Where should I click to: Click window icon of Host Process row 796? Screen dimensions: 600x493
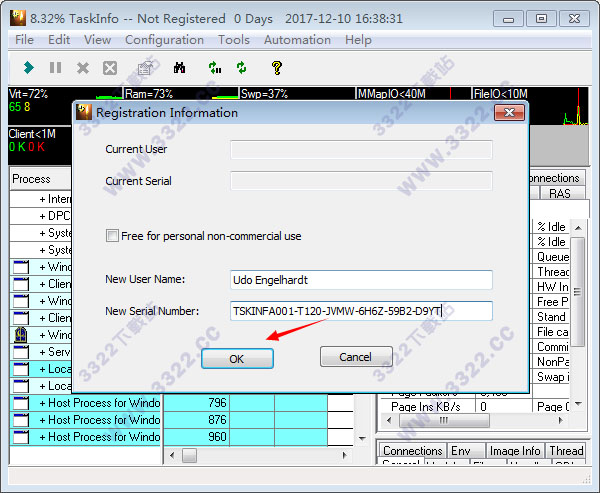21,403
